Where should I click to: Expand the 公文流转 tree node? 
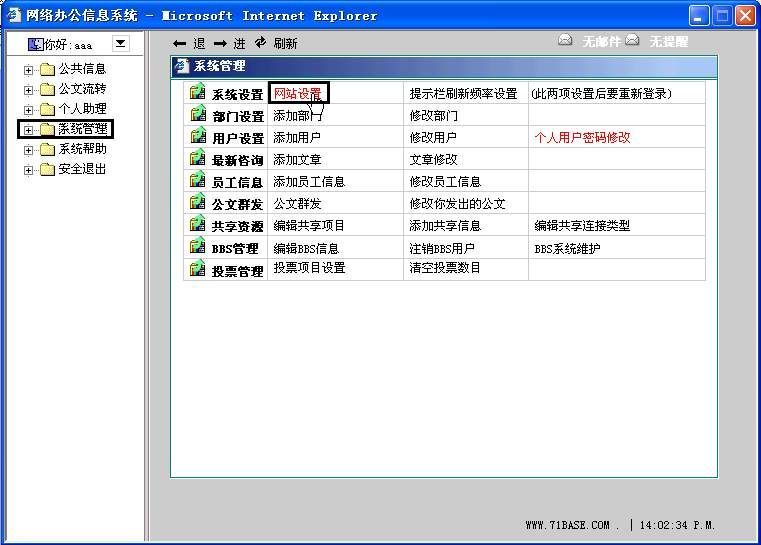pyautogui.click(x=29, y=90)
